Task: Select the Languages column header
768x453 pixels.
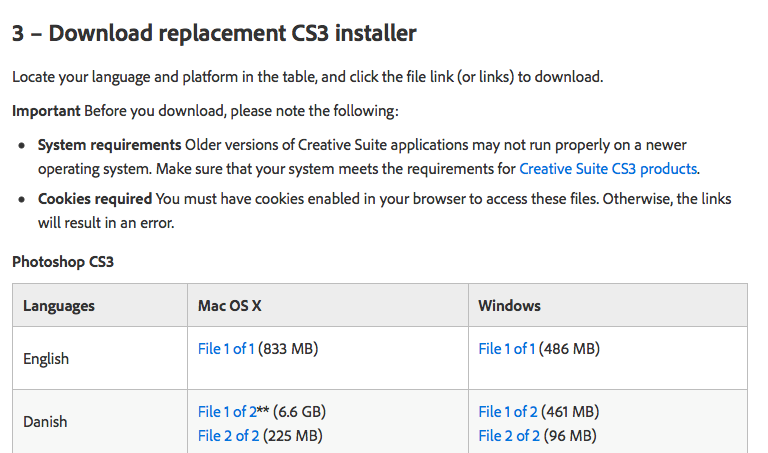Action: [x=59, y=305]
